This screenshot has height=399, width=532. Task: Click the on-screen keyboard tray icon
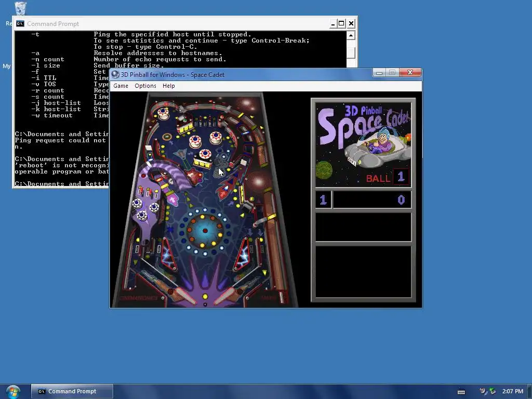pos(461,392)
